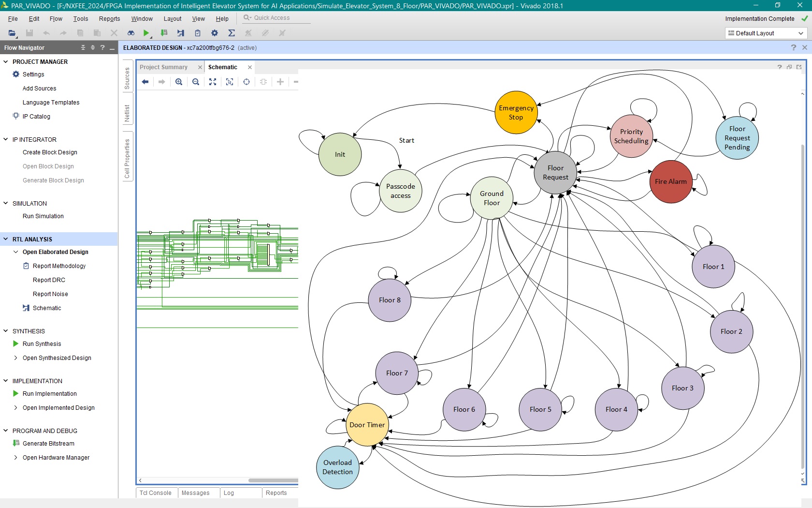Expand Open Hardware Manager item

pyautogui.click(x=16, y=458)
